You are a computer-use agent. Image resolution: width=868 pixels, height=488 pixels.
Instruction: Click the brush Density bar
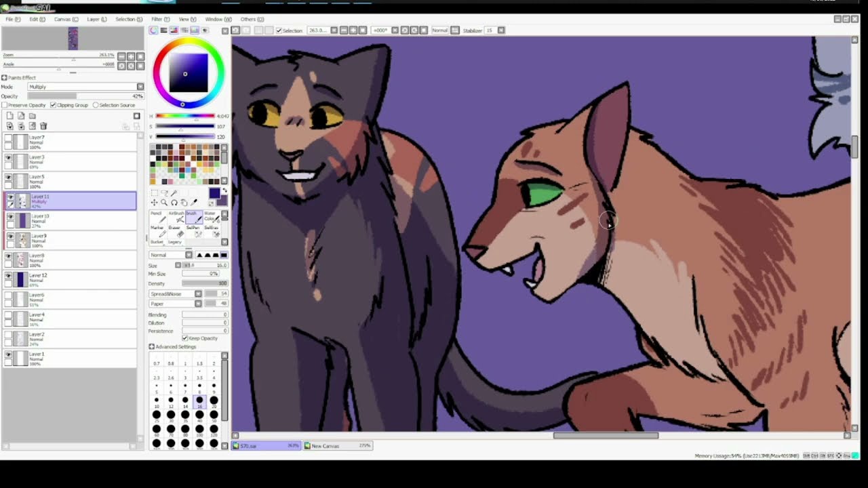[x=205, y=283]
